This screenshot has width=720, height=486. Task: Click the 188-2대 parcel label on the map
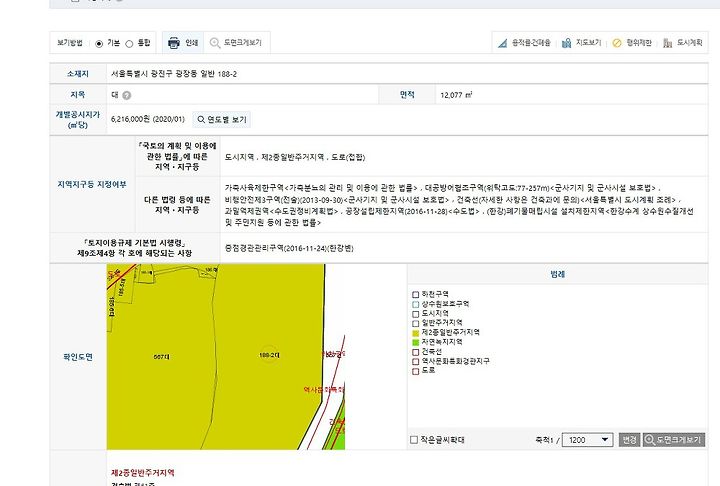pyautogui.click(x=269, y=355)
